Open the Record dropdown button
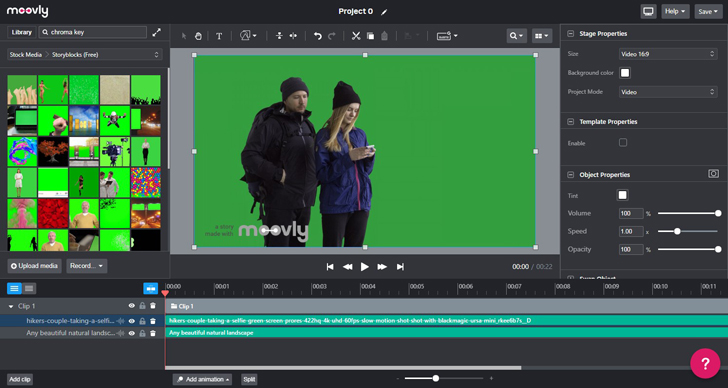The width and height of the screenshot is (728, 388). [87, 266]
